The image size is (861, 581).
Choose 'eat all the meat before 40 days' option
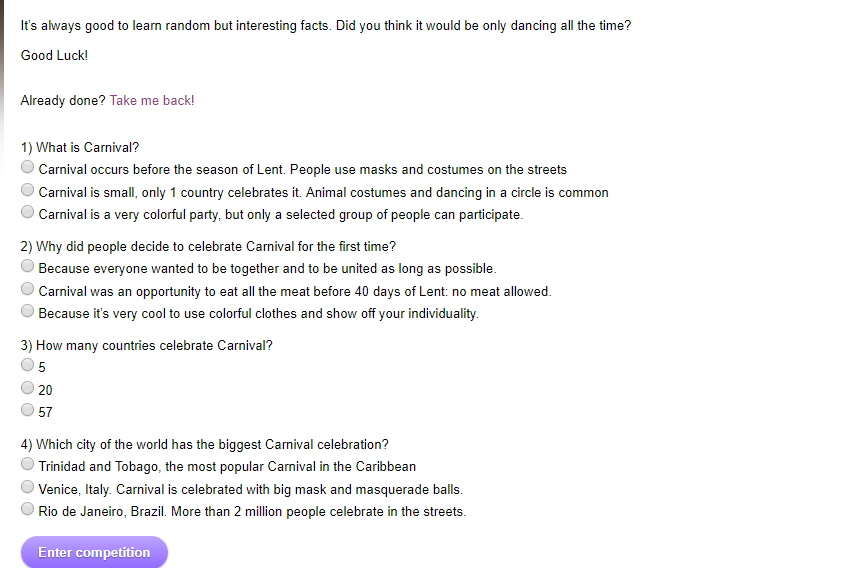click(x=27, y=288)
